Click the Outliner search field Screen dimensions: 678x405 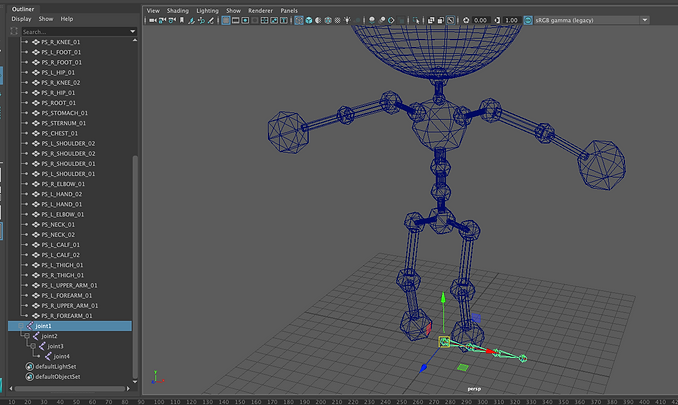(75, 32)
